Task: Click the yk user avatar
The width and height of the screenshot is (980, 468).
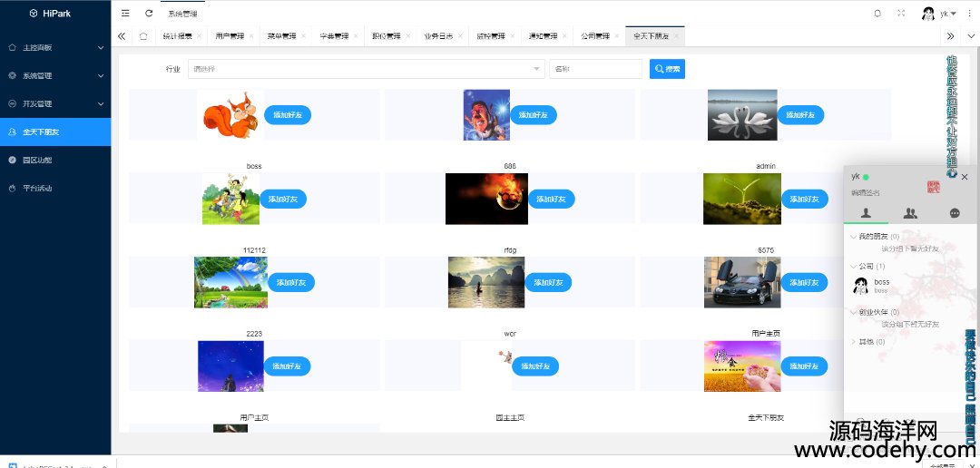Action: pos(928,13)
